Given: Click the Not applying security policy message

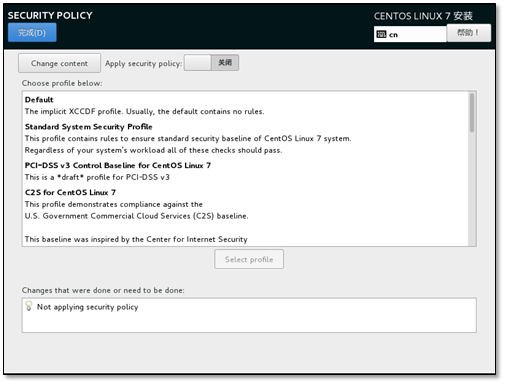Looking at the screenshot, I should (x=87, y=307).
